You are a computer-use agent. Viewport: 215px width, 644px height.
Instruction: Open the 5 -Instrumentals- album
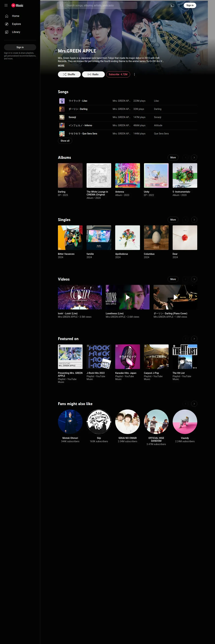[185, 176]
